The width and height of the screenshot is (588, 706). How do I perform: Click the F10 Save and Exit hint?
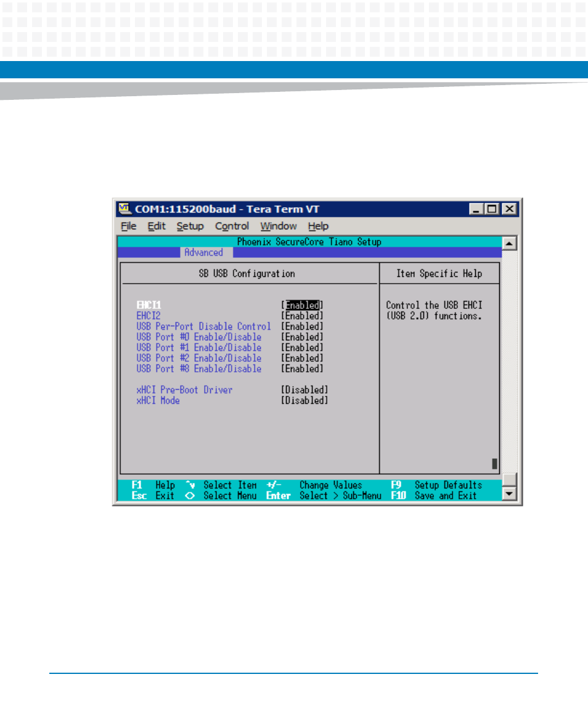(433, 496)
